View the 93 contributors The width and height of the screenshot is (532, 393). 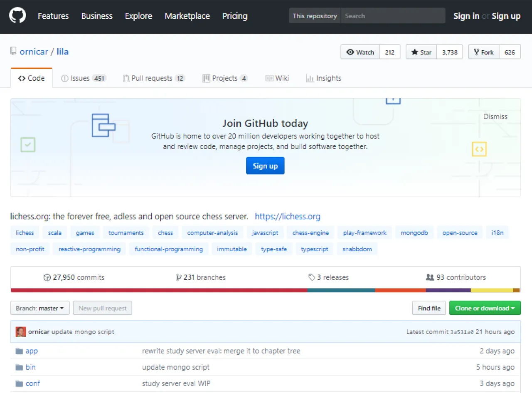456,277
